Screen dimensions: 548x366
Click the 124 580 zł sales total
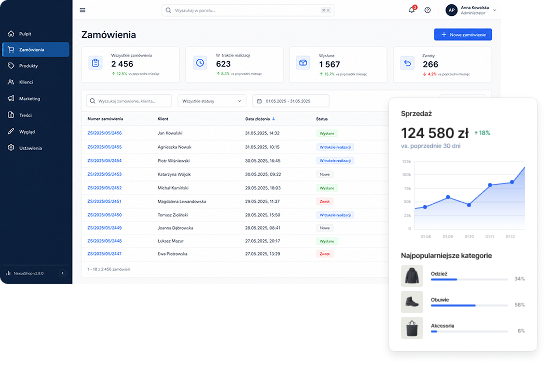(434, 133)
